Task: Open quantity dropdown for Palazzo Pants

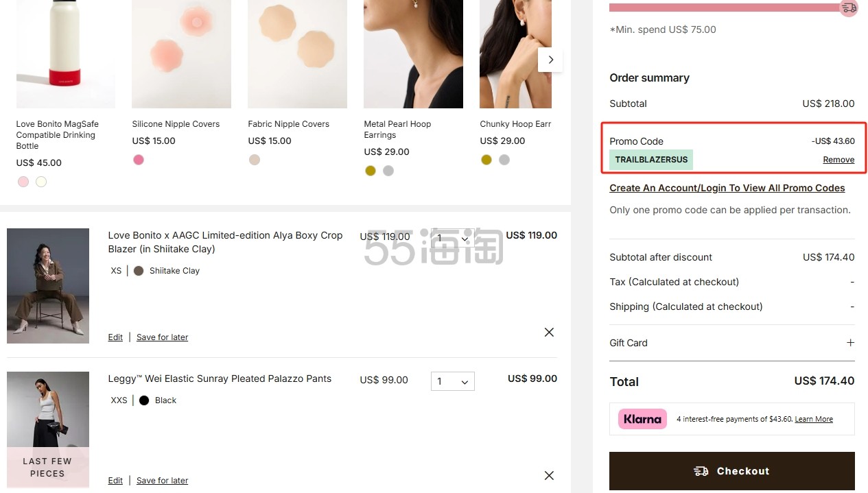Action: click(453, 382)
